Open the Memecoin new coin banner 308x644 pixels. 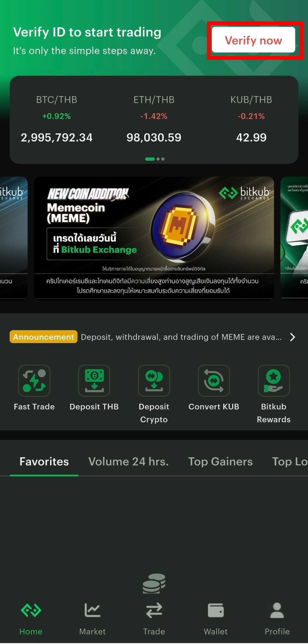pyautogui.click(x=154, y=238)
